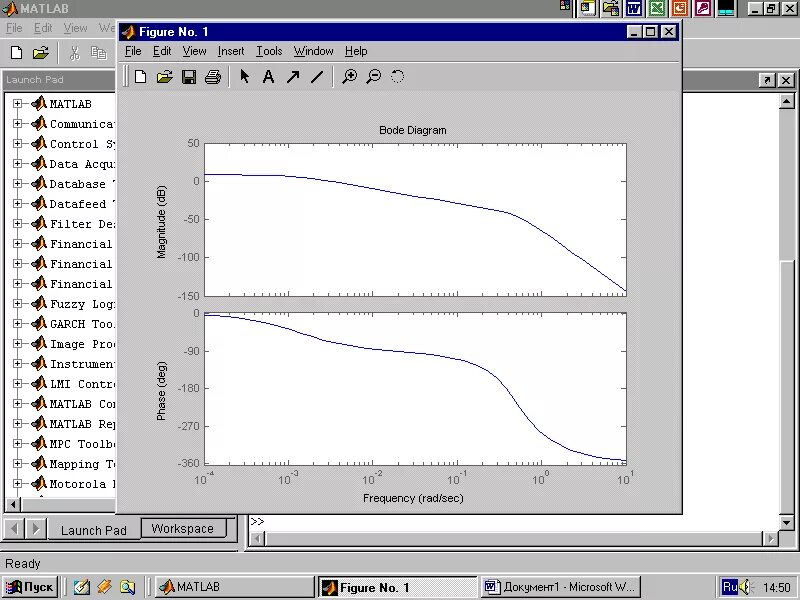Click the magnifier quick launch icon on taskbar

tap(128, 587)
